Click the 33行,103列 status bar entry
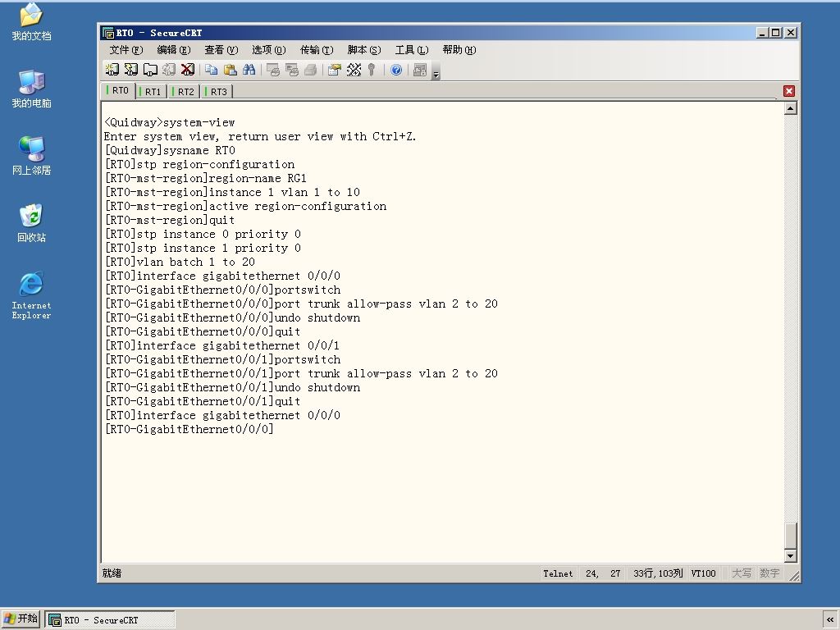Image resolution: width=840 pixels, height=630 pixels. [x=658, y=573]
